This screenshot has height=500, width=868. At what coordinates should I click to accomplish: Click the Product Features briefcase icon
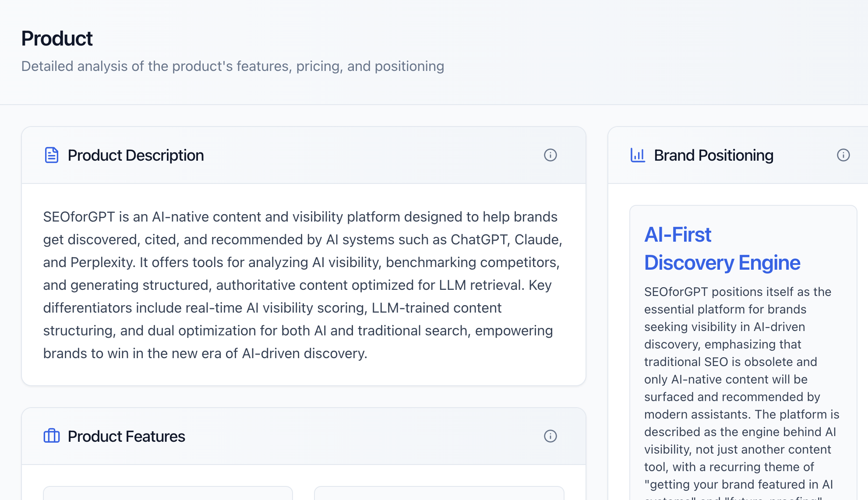[x=51, y=436]
